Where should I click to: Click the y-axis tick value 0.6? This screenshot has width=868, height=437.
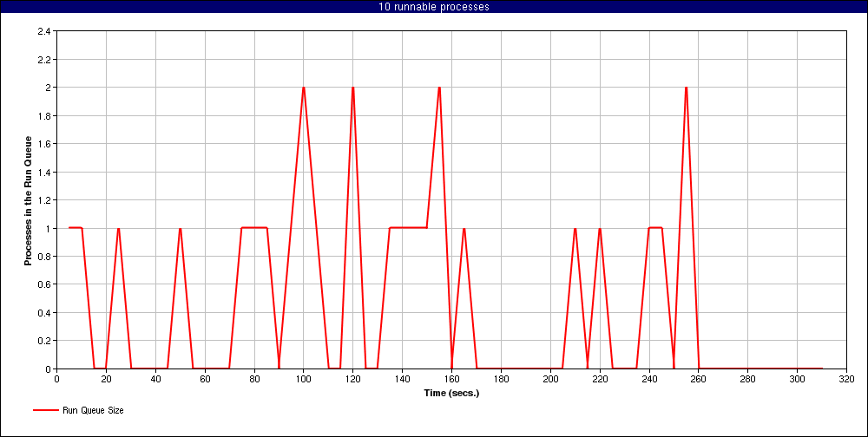point(45,284)
